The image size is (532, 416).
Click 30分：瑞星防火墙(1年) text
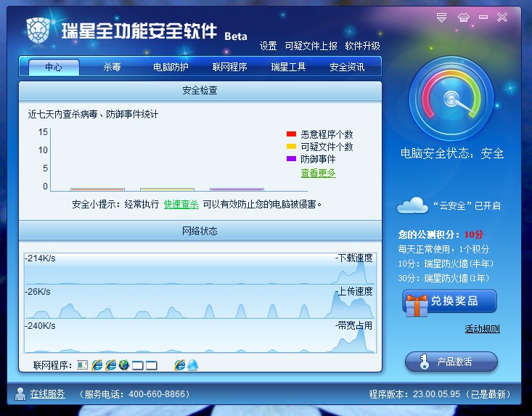(443, 278)
